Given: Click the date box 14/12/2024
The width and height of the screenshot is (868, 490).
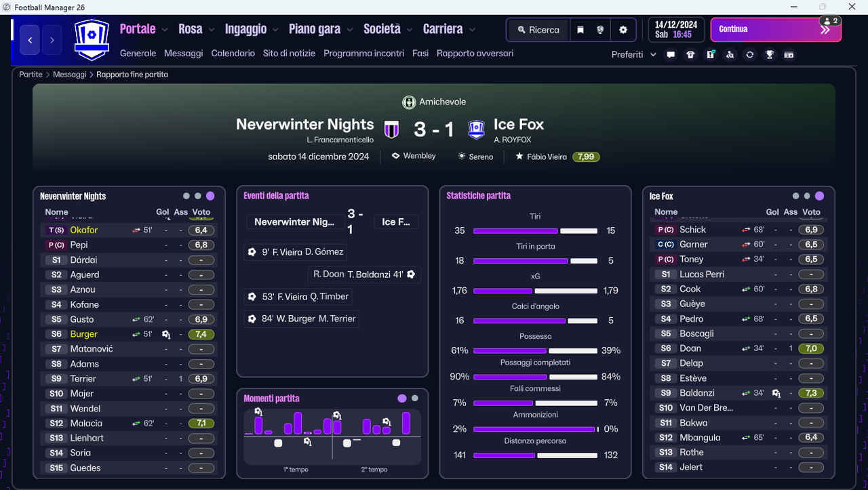Looking at the screenshot, I should click(677, 30).
